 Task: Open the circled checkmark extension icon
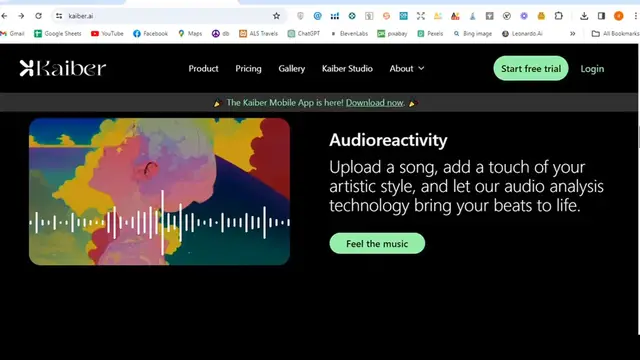point(507,16)
